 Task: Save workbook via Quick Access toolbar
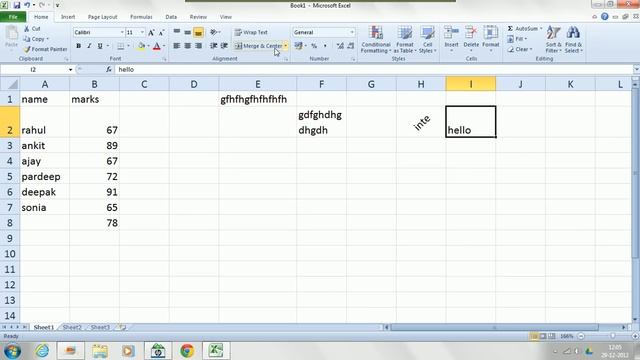pyautogui.click(x=17, y=5)
